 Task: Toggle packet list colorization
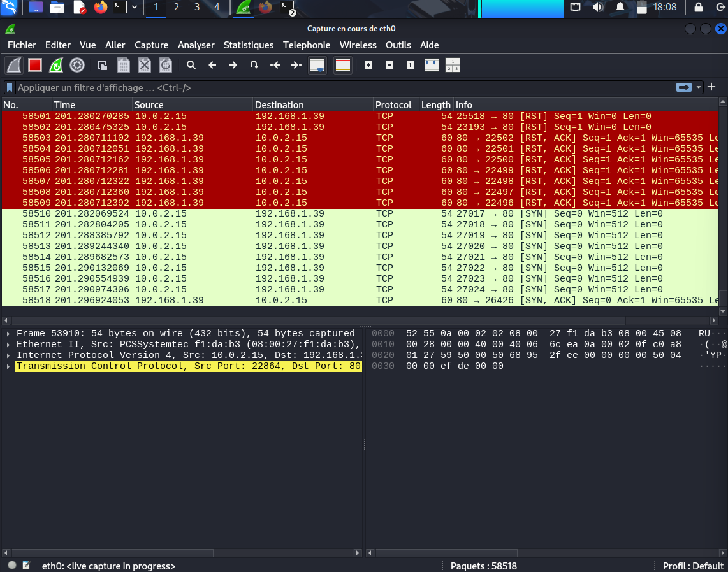(343, 65)
